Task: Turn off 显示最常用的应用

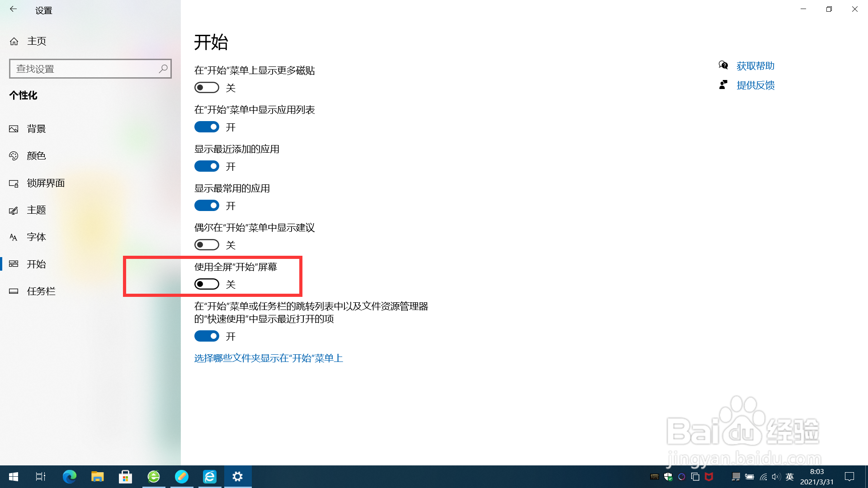Action: point(207,205)
